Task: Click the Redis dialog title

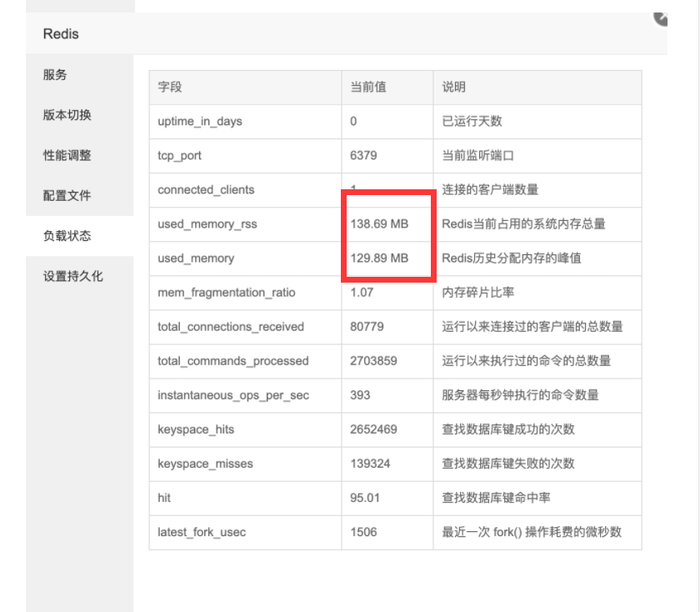Action: [x=61, y=34]
